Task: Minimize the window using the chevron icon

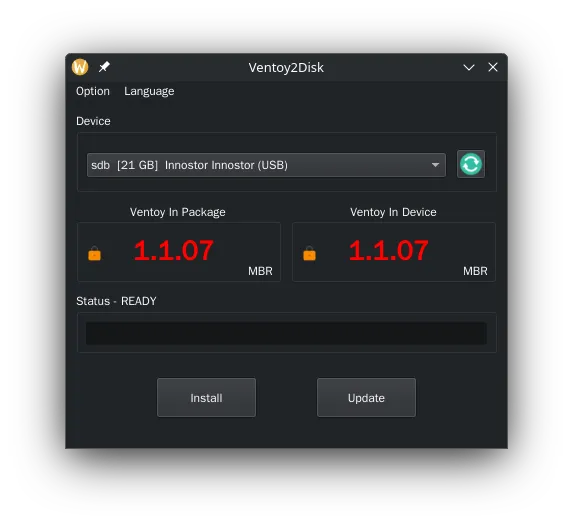Action: (x=469, y=67)
